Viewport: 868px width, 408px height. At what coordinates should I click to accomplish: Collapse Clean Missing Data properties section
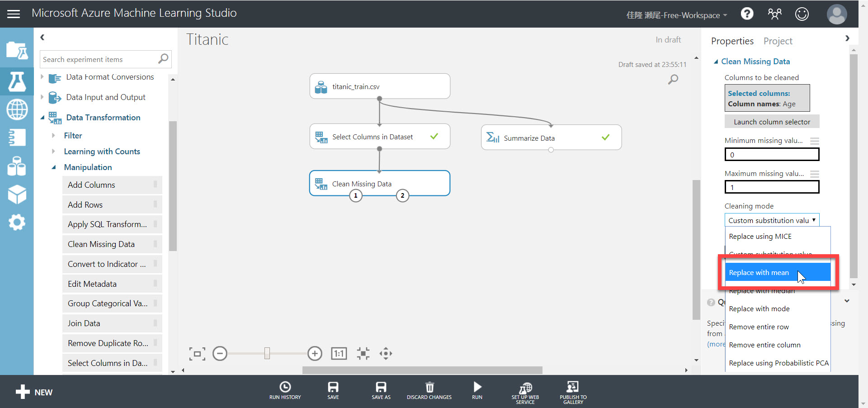point(716,62)
